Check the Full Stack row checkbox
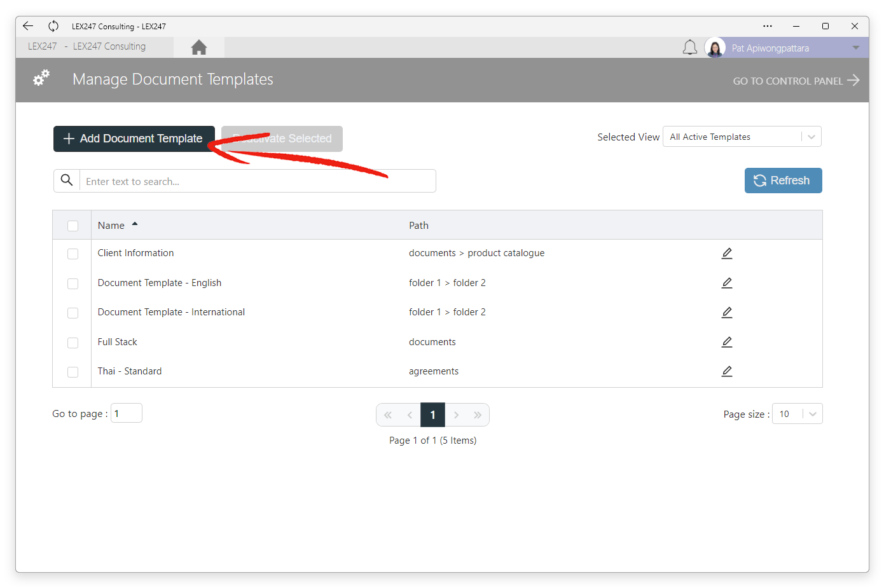The width and height of the screenshot is (884, 588). 73,343
